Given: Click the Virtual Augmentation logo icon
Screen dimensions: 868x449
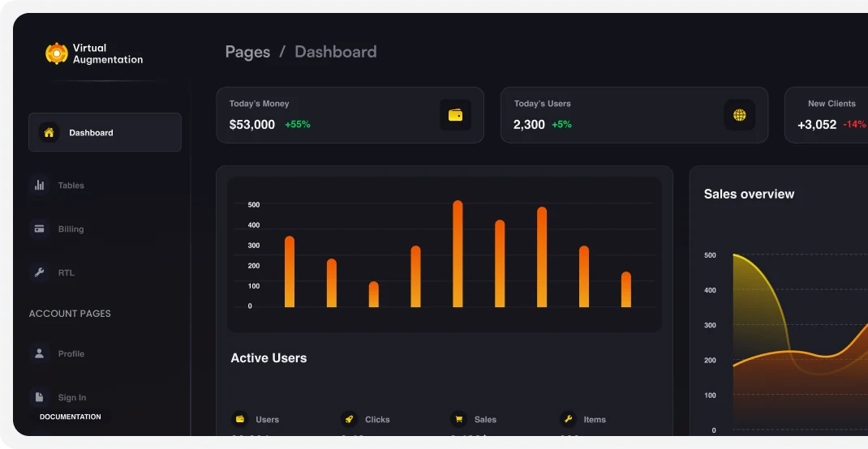Looking at the screenshot, I should pyautogui.click(x=57, y=53).
